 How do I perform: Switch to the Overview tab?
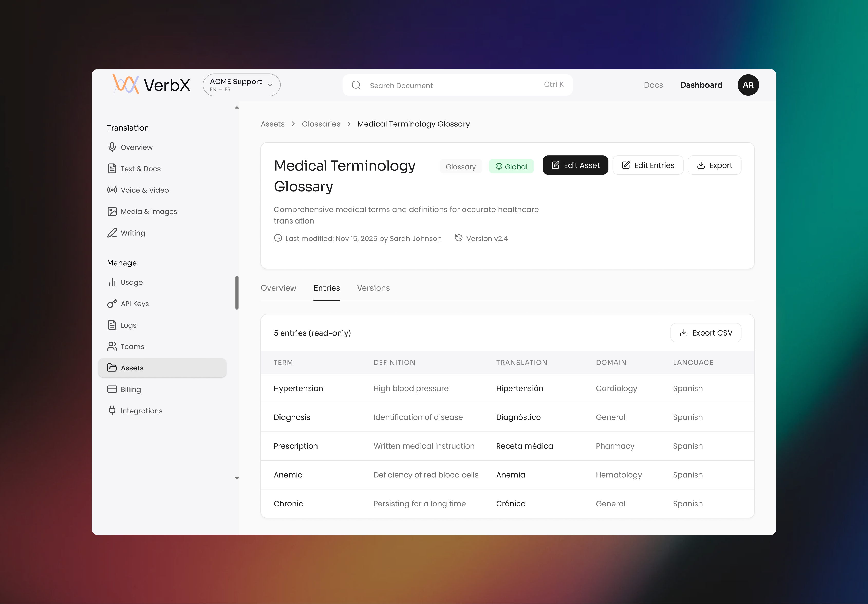click(x=278, y=288)
